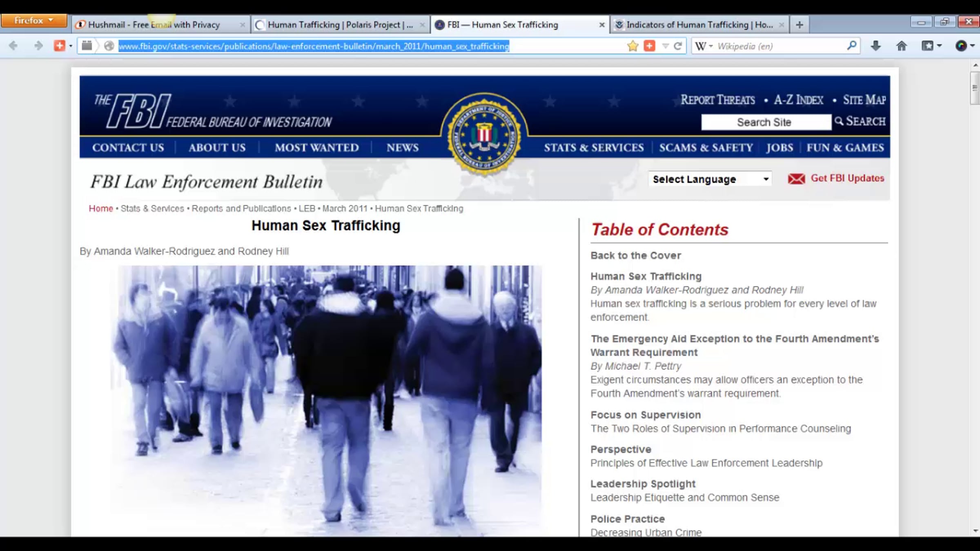Open the Downloads arrow icon
This screenshot has width=980, height=551.
[x=875, y=46]
